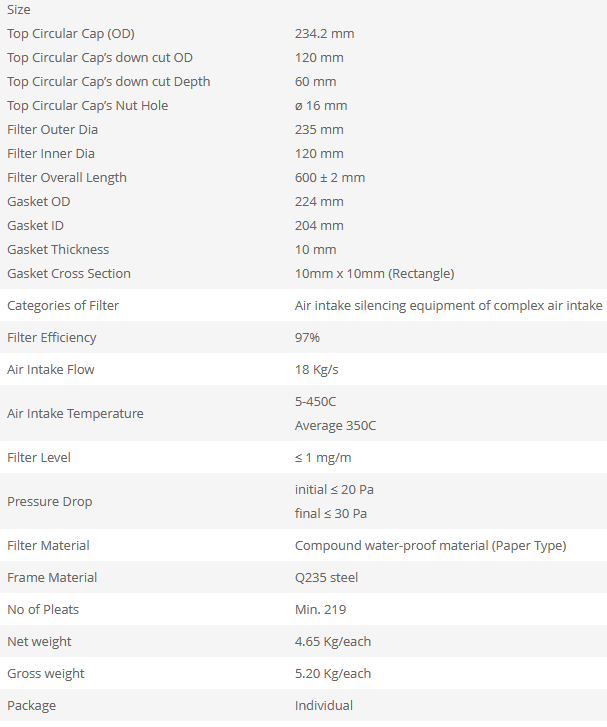
Task: Click the '10mm x 10mm (Rectangle)' value
Action: (374, 274)
